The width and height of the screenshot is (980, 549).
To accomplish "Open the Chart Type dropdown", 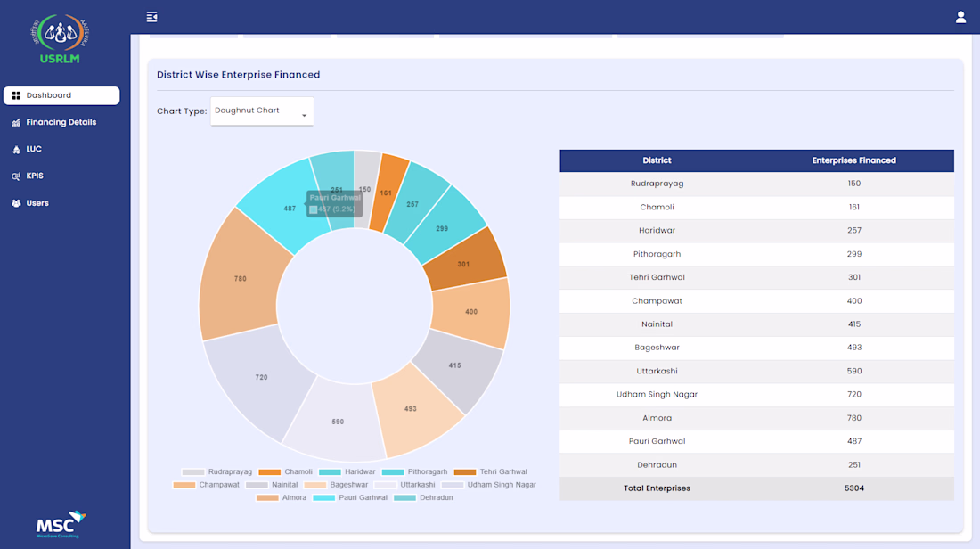I will [262, 111].
